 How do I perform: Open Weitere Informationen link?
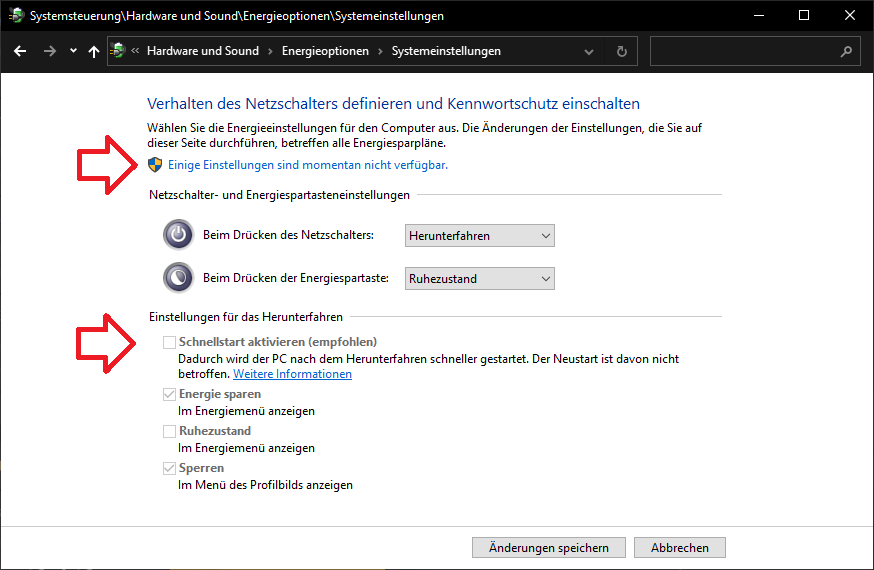coord(292,374)
